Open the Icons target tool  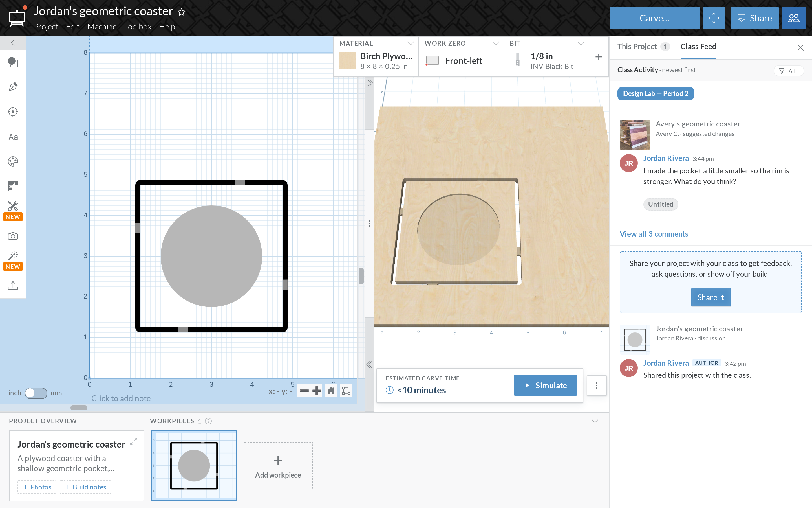13,111
